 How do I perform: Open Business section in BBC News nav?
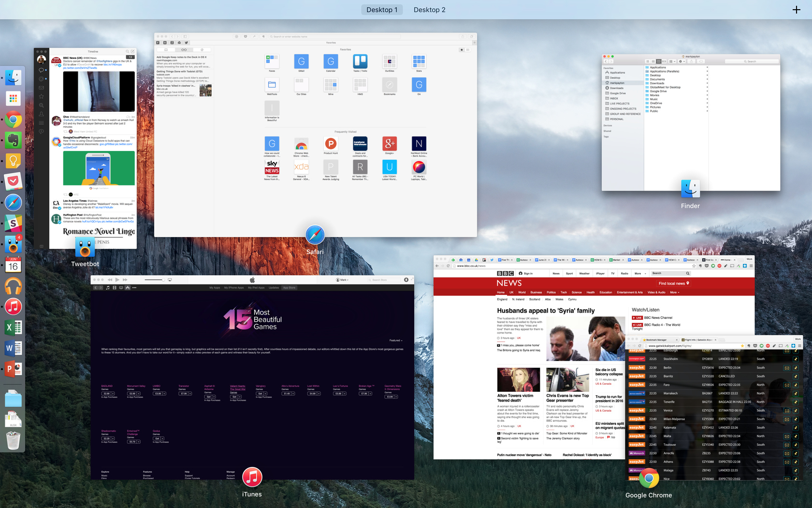tap(536, 292)
